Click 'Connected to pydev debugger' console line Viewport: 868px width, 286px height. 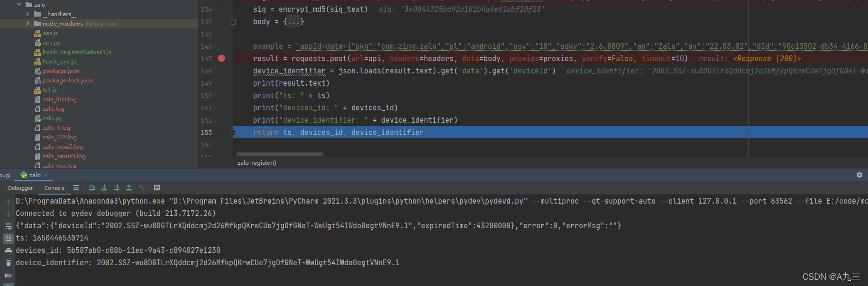(116, 214)
